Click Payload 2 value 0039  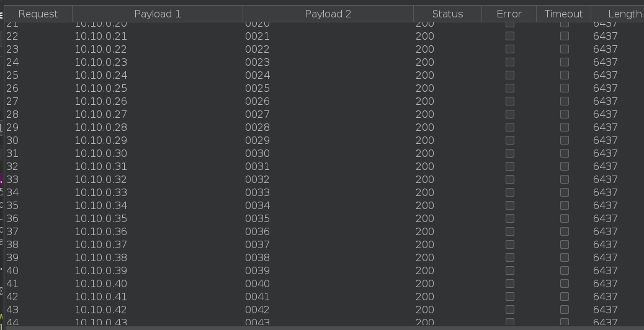pos(257,270)
